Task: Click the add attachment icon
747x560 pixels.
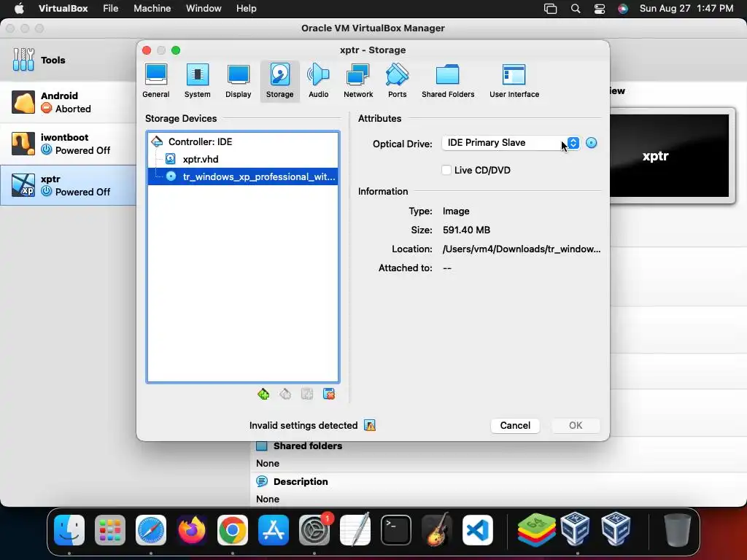Action: 307,394
